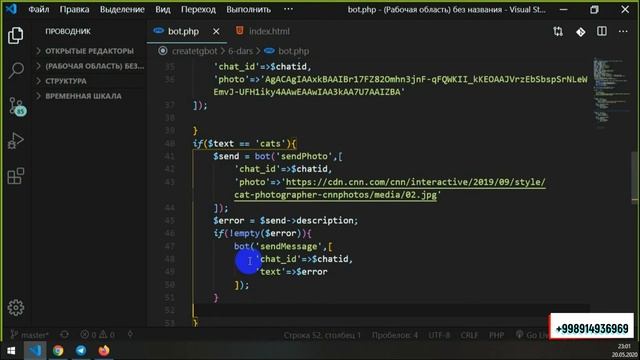Click the if($text == 'cats') line
The height and width of the screenshot is (360, 640).
click(x=244, y=144)
